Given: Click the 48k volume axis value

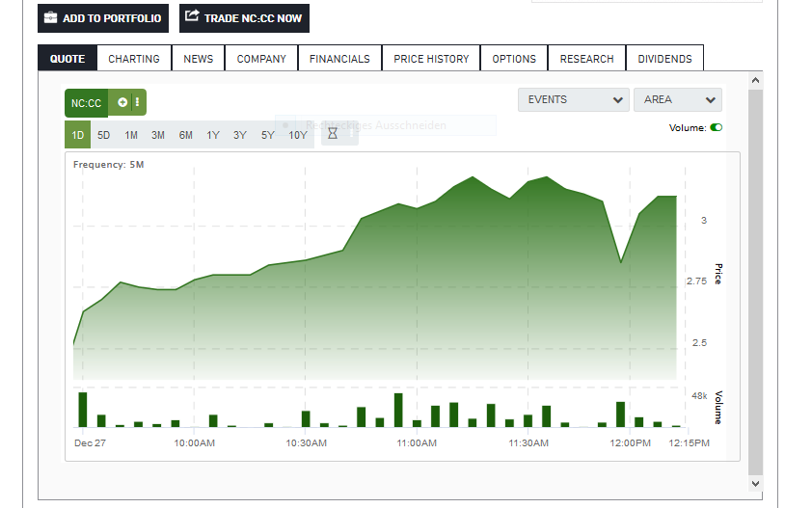Looking at the screenshot, I should [699, 396].
